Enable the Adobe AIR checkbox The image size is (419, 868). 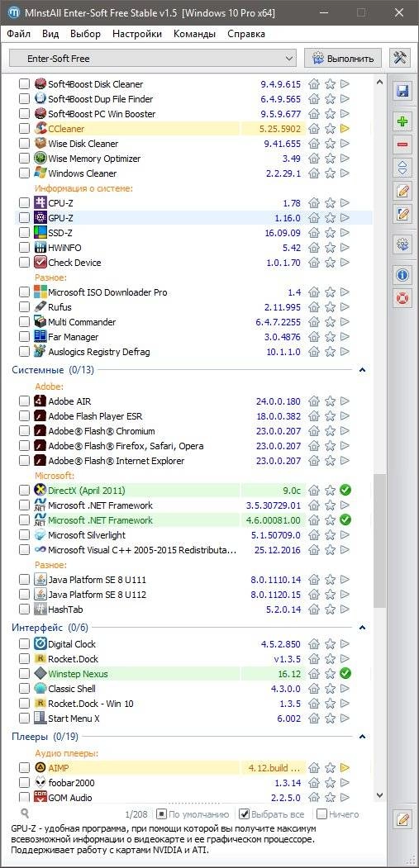point(24,401)
